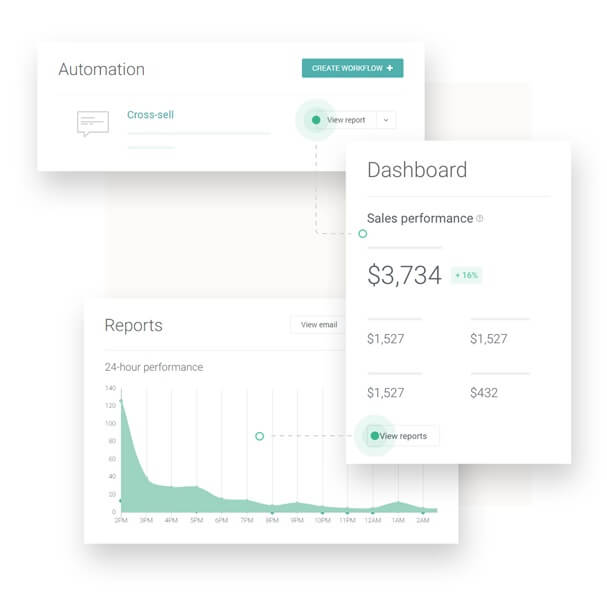The height and width of the screenshot is (607, 607).
Task: Click View reports button in Dashboard
Action: coord(403,436)
